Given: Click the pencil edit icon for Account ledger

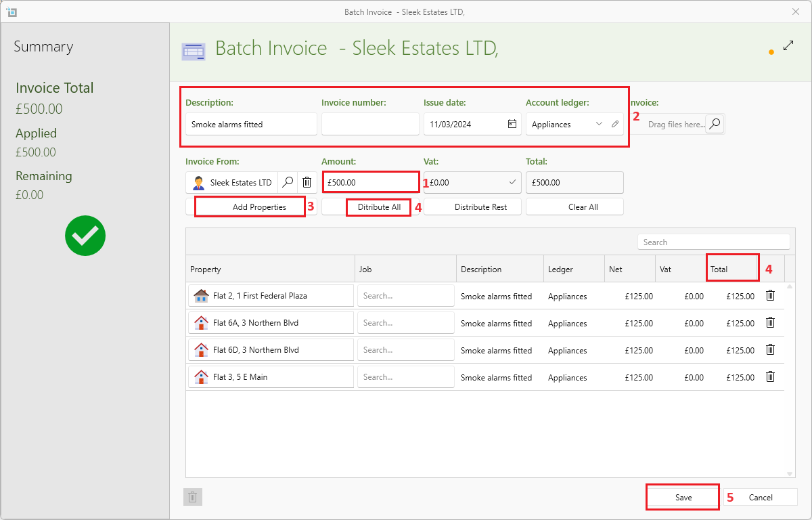Looking at the screenshot, I should click(x=614, y=124).
